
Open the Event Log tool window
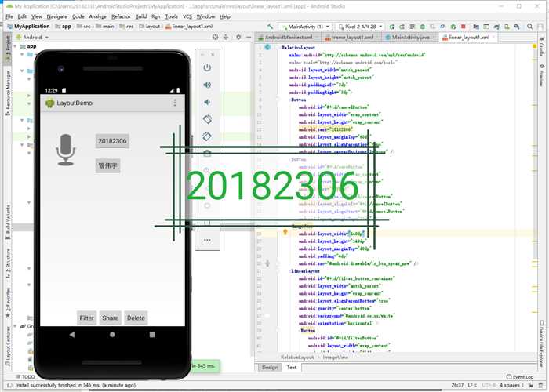(x=520, y=376)
